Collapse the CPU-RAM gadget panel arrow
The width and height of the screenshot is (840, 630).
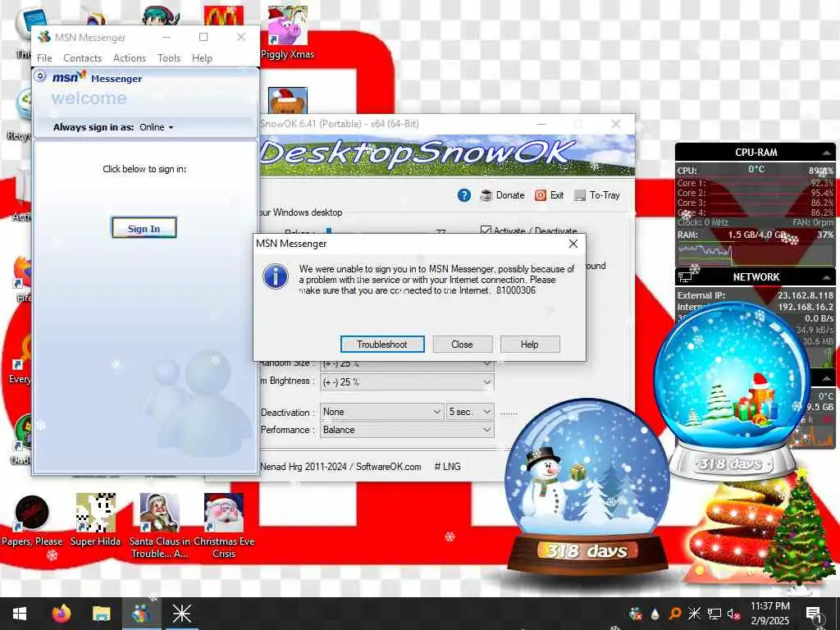click(x=826, y=153)
